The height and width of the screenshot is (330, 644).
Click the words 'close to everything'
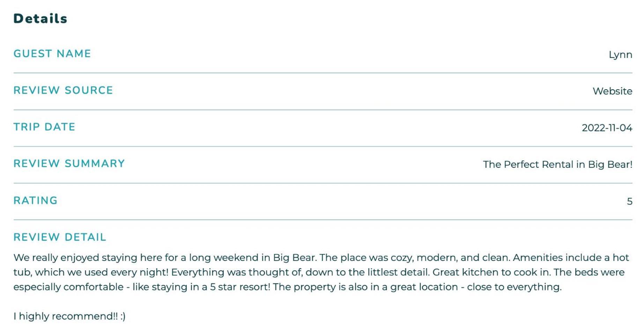click(513, 287)
